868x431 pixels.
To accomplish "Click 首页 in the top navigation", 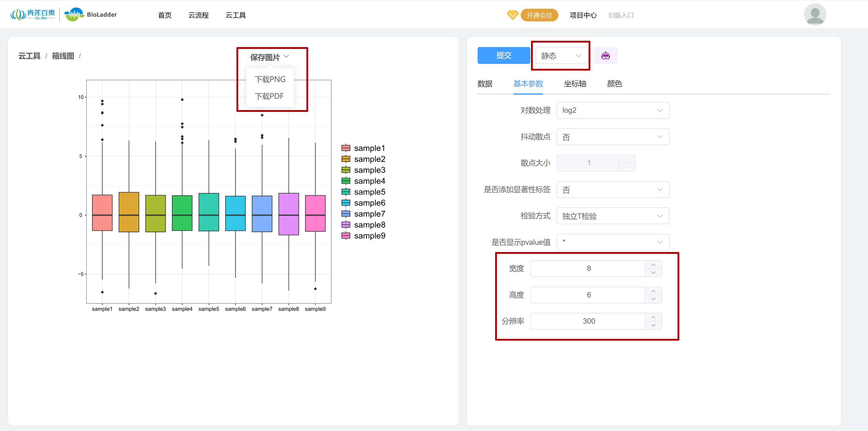I will coord(165,15).
